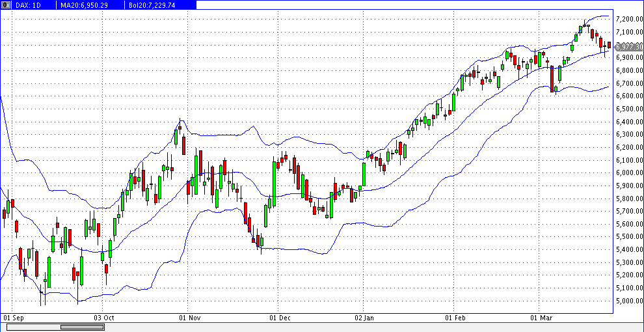Click the 5,800.00 price axis label
644x332 pixels.
coord(629,199)
